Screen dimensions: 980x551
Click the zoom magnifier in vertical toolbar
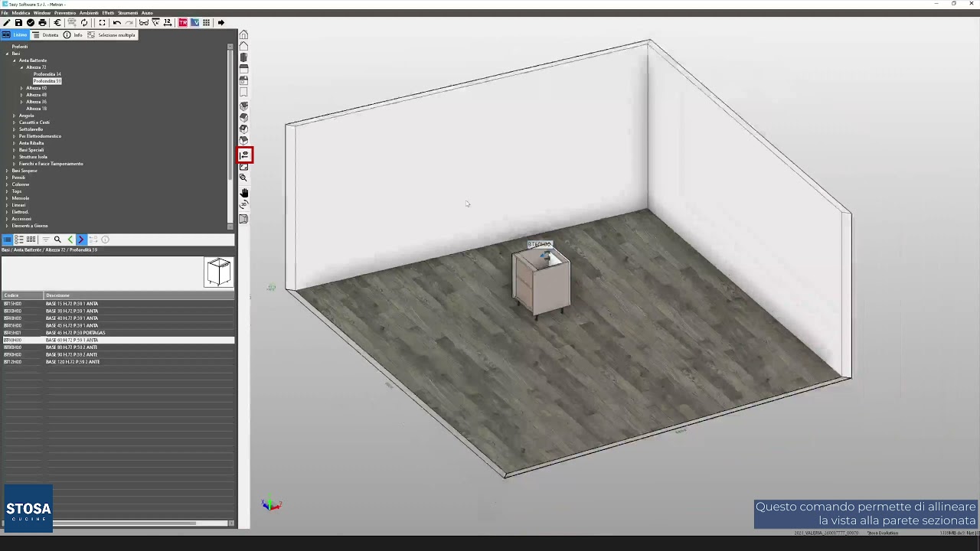click(243, 178)
